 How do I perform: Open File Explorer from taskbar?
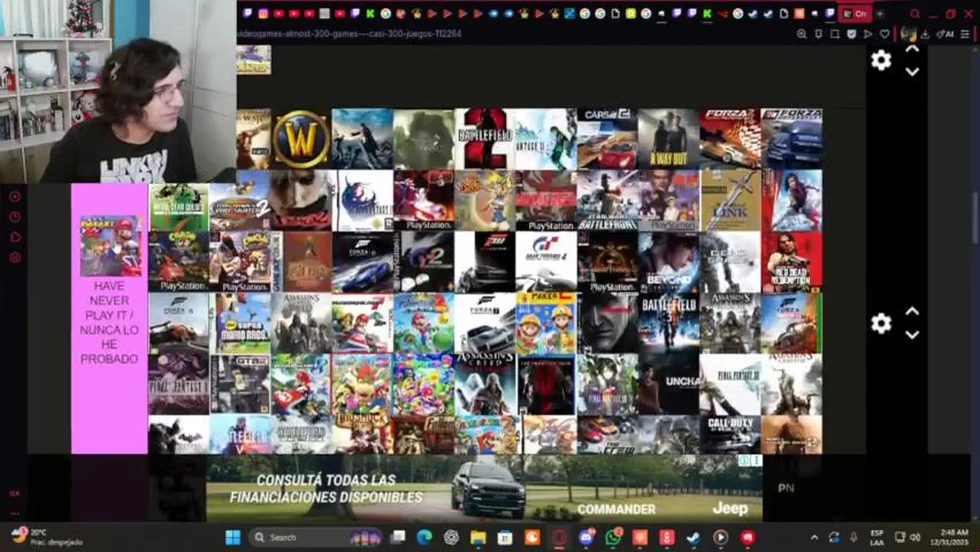pos(478,537)
